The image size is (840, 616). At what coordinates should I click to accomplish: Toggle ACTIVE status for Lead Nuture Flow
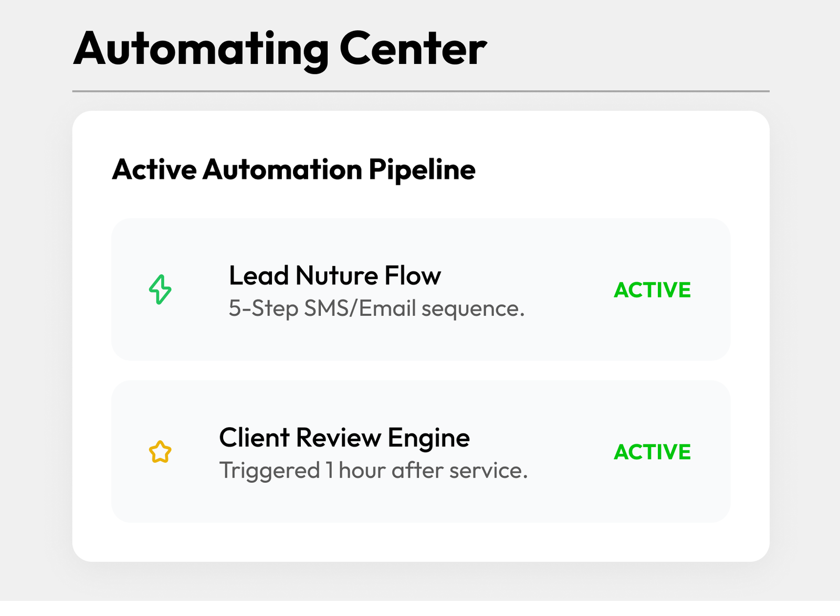tap(652, 290)
